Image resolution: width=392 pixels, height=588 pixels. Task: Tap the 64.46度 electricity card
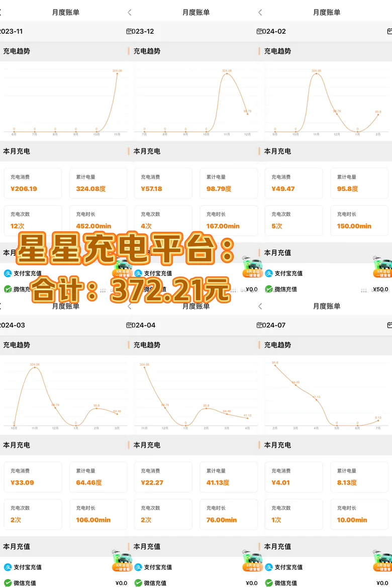(99, 477)
